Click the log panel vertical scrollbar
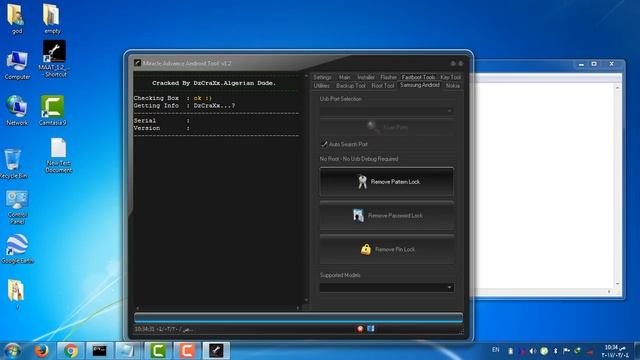The image size is (640, 360). 306,188
